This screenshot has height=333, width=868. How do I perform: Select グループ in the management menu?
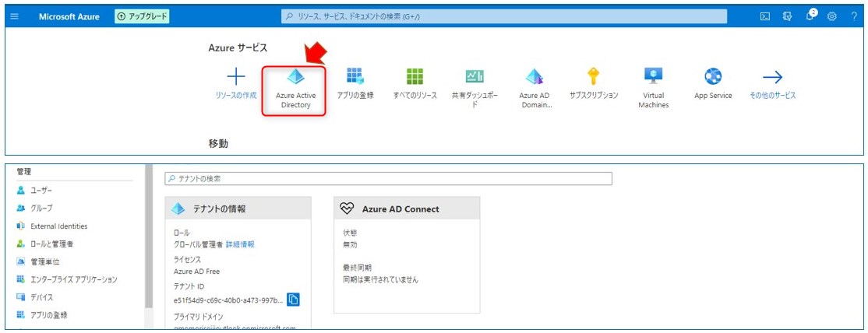(x=41, y=208)
